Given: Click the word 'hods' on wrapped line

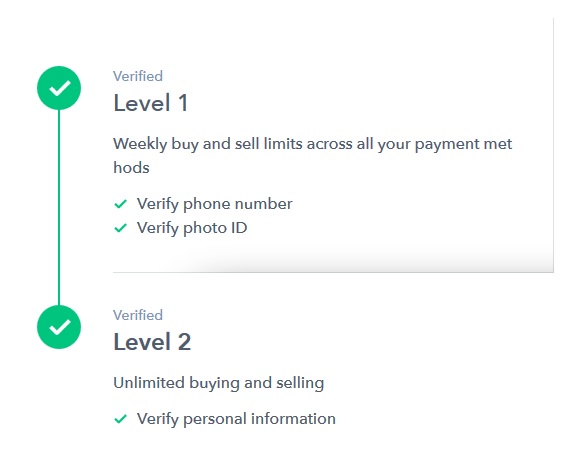Looking at the screenshot, I should pos(131,168).
